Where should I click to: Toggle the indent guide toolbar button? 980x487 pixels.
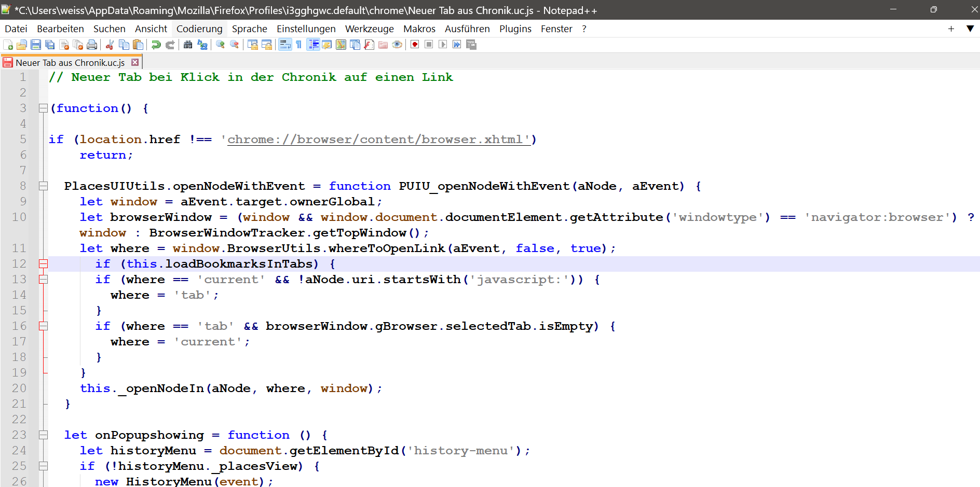(313, 45)
